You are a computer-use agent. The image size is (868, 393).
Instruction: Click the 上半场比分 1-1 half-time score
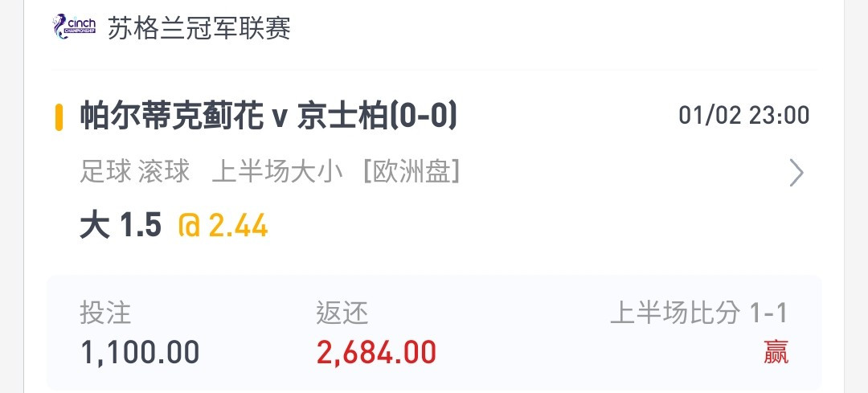pos(698,313)
